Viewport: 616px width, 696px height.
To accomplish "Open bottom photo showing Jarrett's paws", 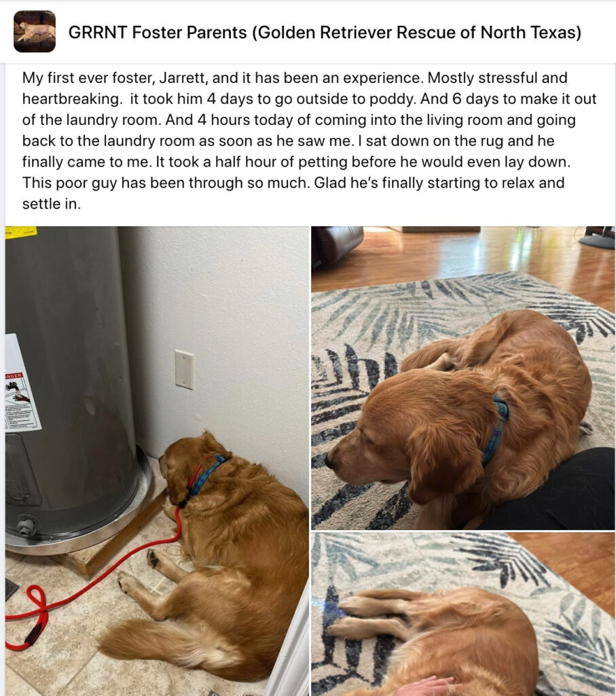I will tap(463, 614).
